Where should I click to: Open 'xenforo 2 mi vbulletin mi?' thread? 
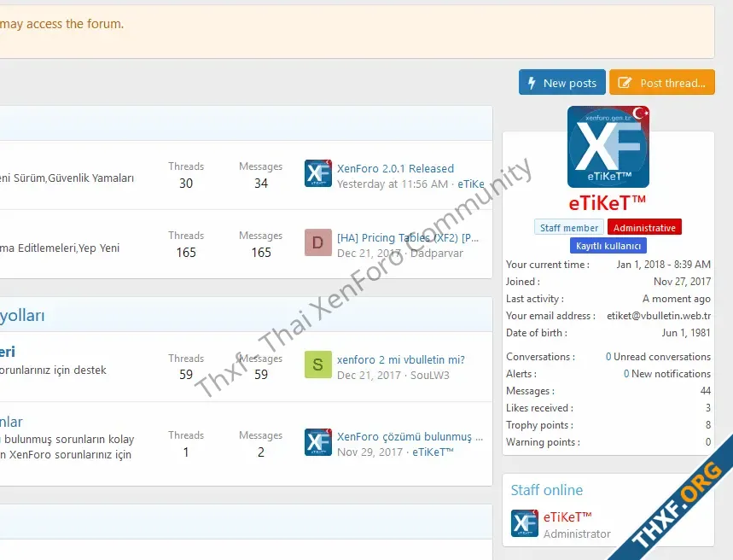point(400,359)
